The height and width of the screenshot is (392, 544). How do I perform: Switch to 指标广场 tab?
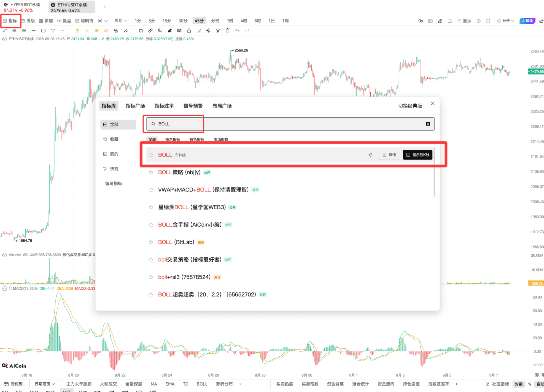[135, 106]
